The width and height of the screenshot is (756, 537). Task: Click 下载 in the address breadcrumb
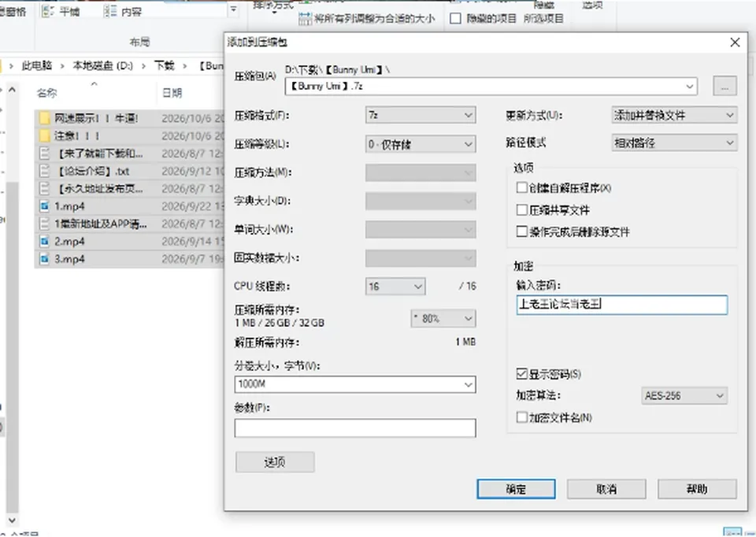[x=164, y=65]
